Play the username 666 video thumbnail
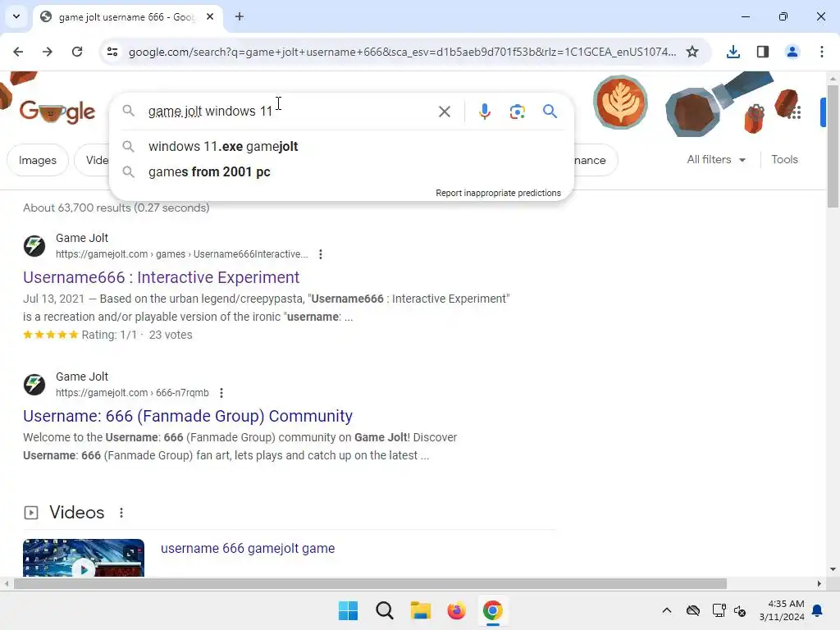This screenshot has width=840, height=630. (84, 558)
